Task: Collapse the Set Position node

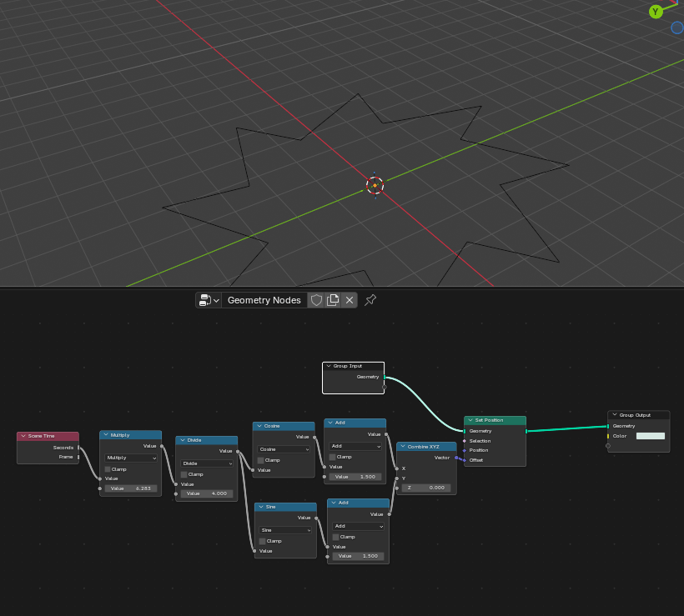Action: (470, 420)
